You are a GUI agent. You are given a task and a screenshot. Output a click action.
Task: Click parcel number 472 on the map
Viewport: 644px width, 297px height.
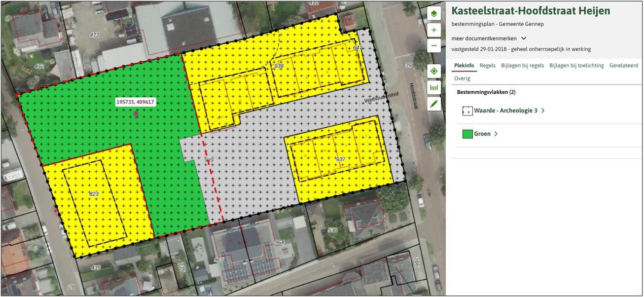pos(39,66)
